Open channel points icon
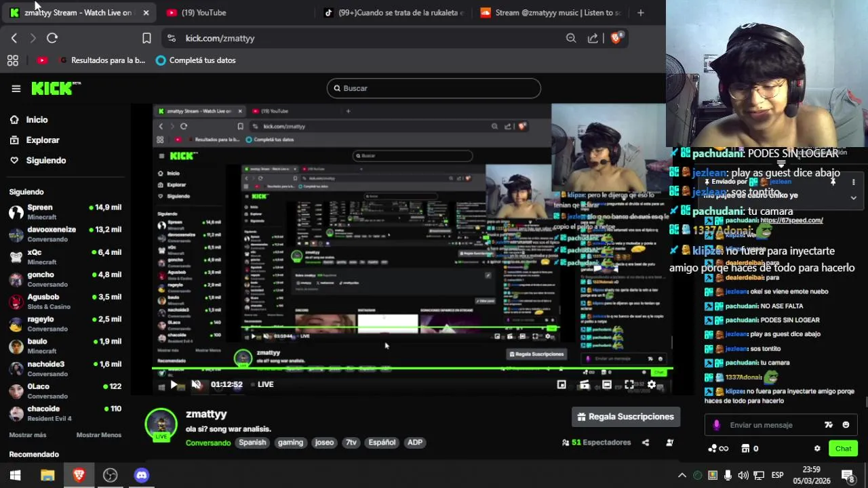The image size is (868, 488). 718,449
